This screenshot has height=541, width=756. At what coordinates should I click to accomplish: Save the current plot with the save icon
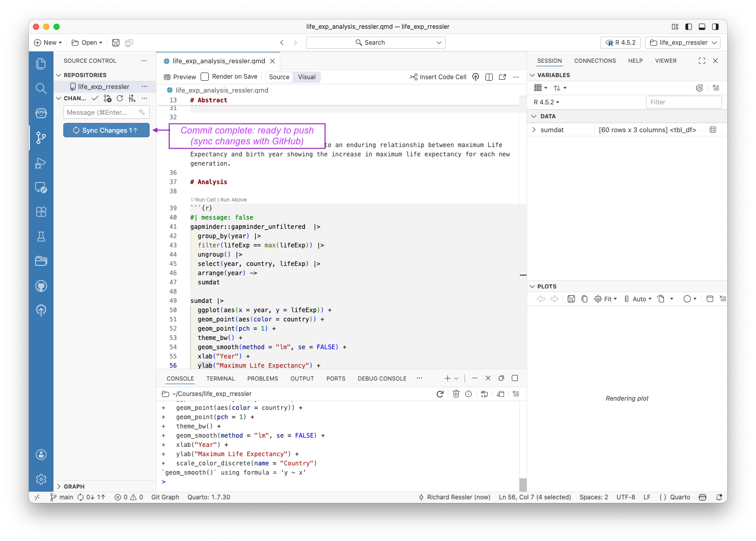pyautogui.click(x=571, y=298)
